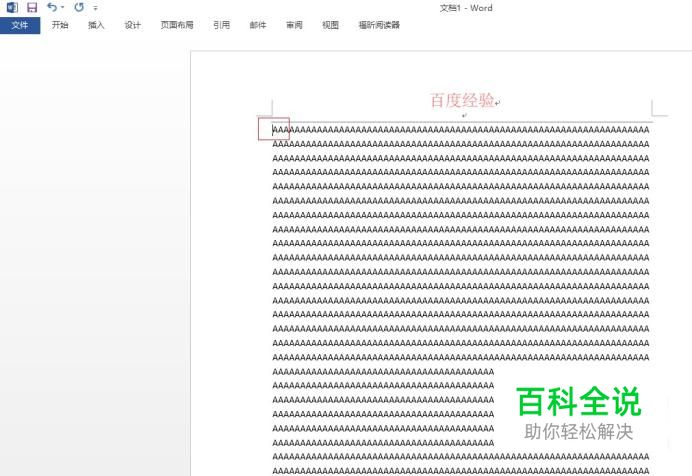Click the 文档1 - Word window title

[x=466, y=7]
